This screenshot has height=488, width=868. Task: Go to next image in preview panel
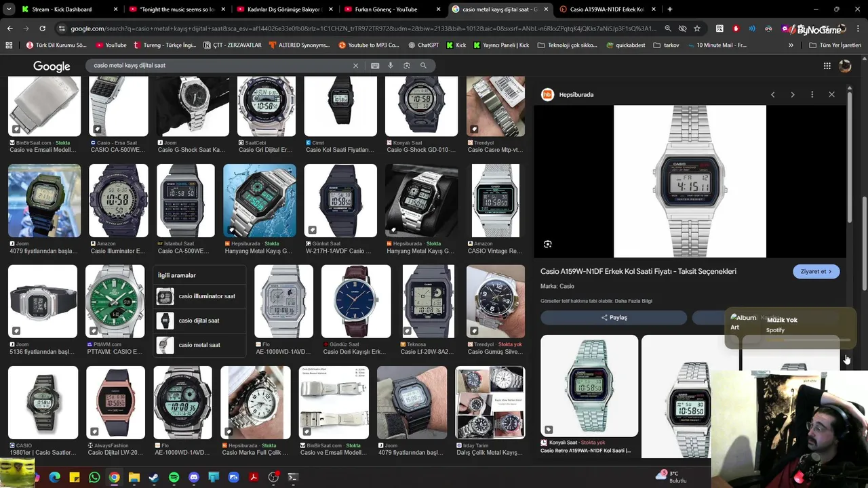tap(792, 95)
